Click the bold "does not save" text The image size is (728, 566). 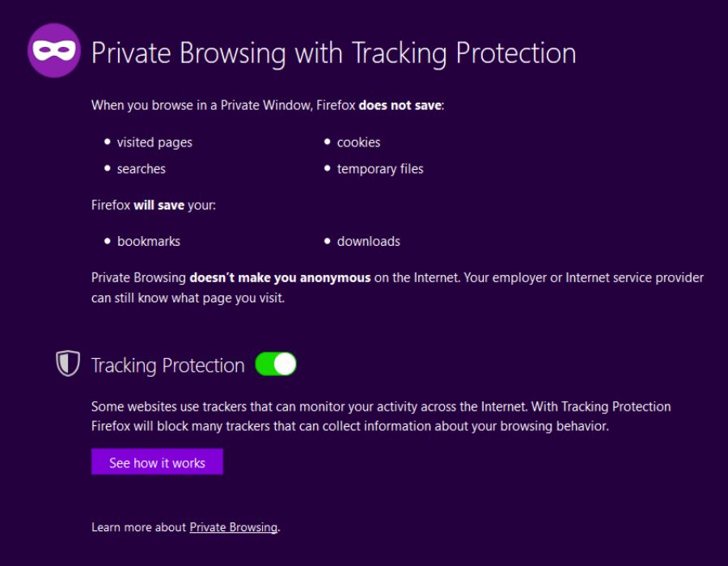pos(400,105)
